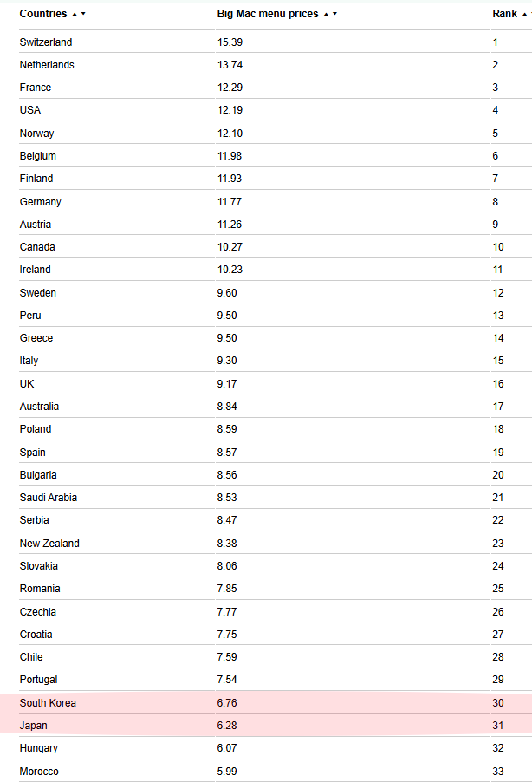The image size is (532, 782).
Task: Click the USA country cell
Action: click(30, 110)
